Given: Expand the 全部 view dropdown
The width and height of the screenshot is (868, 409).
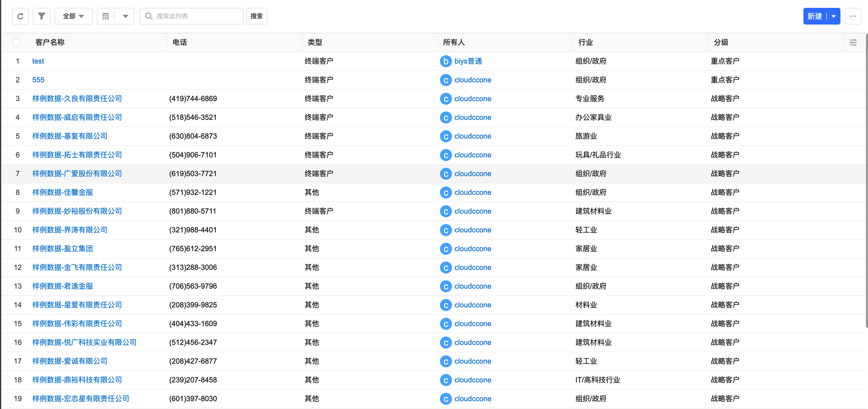Looking at the screenshot, I should pos(73,16).
